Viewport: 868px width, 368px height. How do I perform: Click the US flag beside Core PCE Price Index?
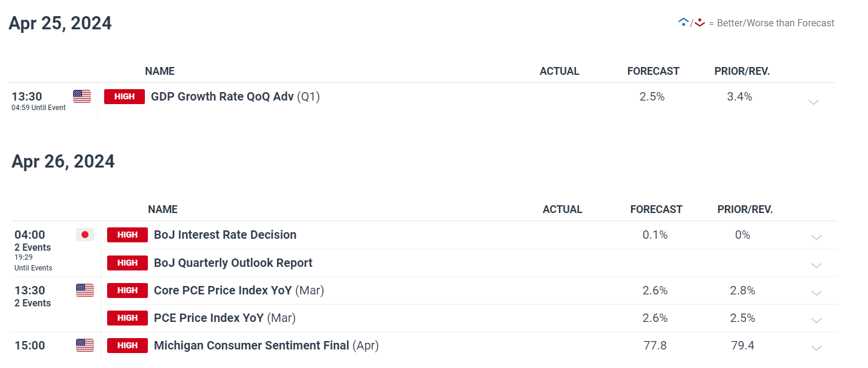(x=85, y=290)
